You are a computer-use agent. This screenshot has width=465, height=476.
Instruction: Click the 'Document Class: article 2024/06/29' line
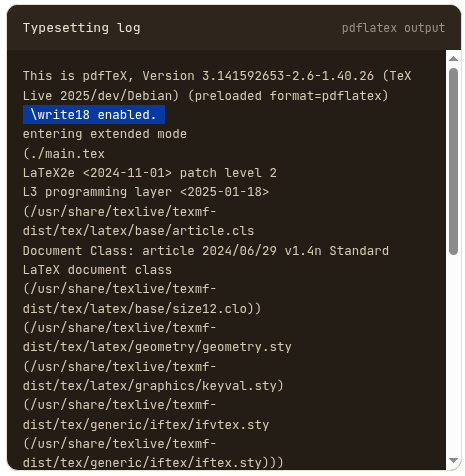[x=206, y=251]
